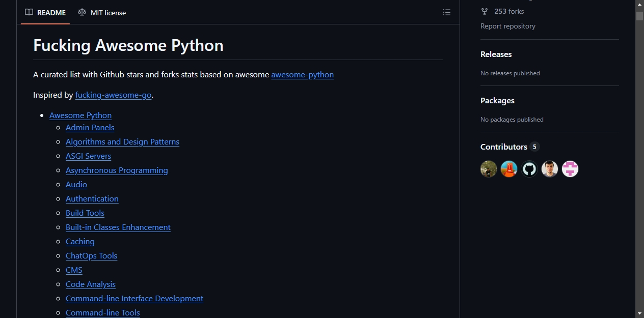Open the orange traffic-cone contributor avatar
The width and height of the screenshot is (644, 318).
[x=509, y=169]
